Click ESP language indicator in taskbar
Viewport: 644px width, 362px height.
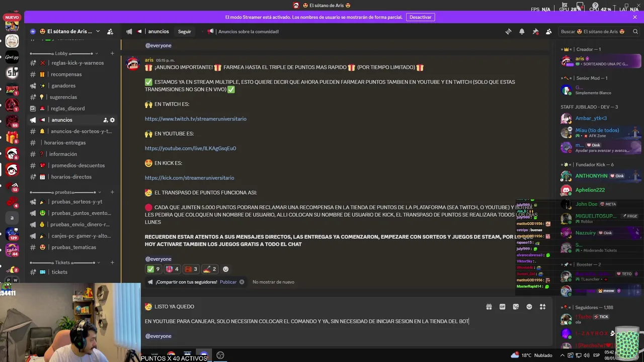[x=596, y=355]
